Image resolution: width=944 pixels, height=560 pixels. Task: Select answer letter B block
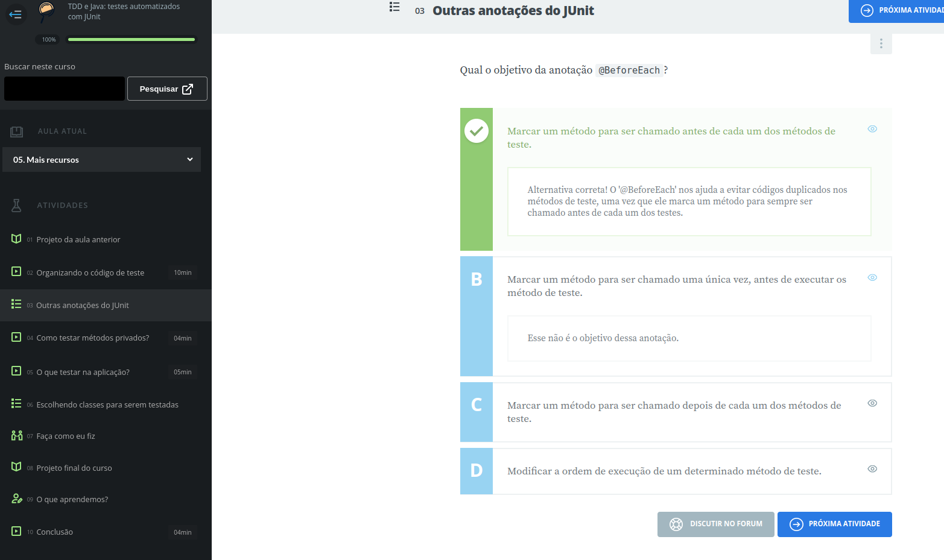tap(477, 316)
